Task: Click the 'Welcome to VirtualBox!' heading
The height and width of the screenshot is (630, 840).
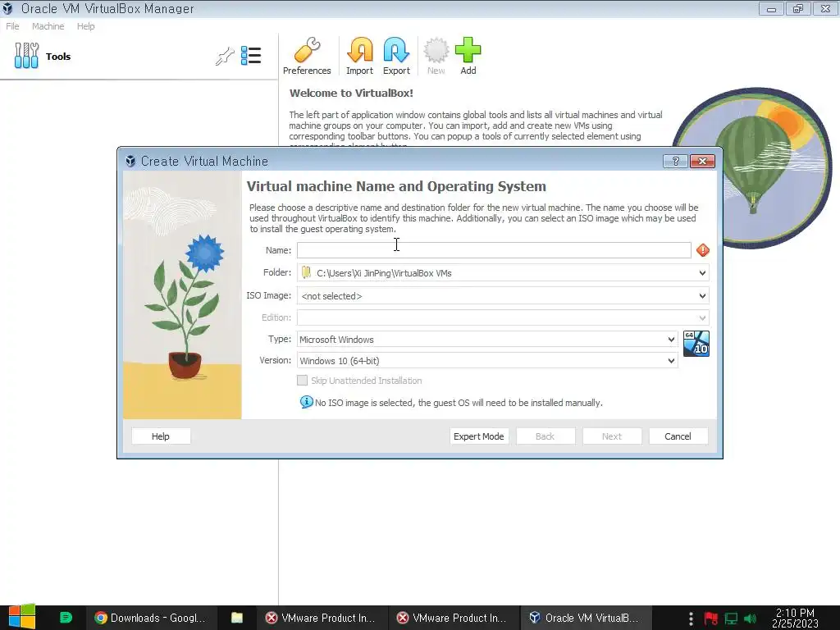Action: coord(351,94)
